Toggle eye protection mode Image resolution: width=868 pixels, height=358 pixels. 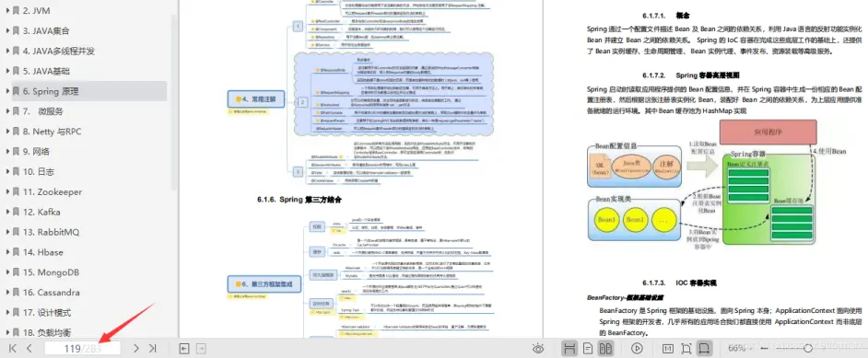[x=538, y=349]
